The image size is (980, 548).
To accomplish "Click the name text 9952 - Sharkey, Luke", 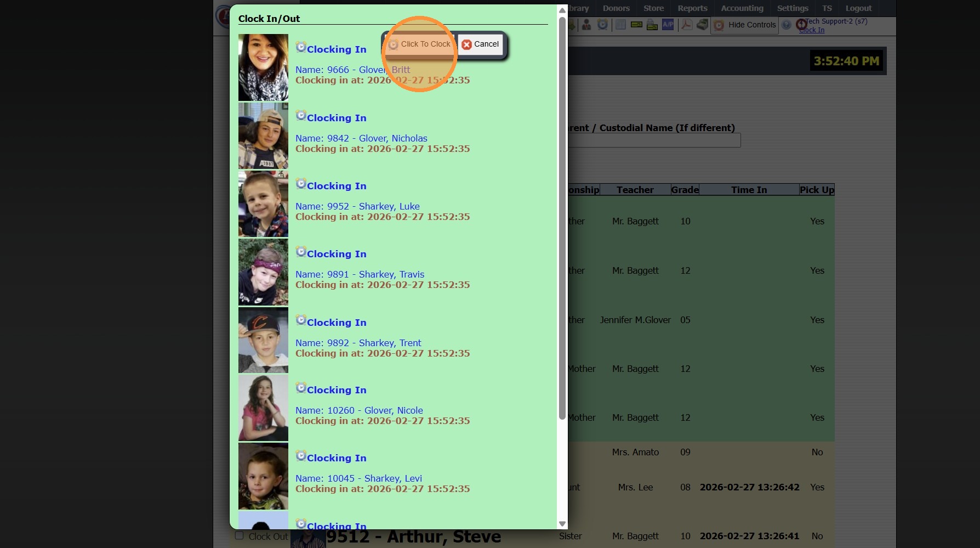I will tap(373, 206).
